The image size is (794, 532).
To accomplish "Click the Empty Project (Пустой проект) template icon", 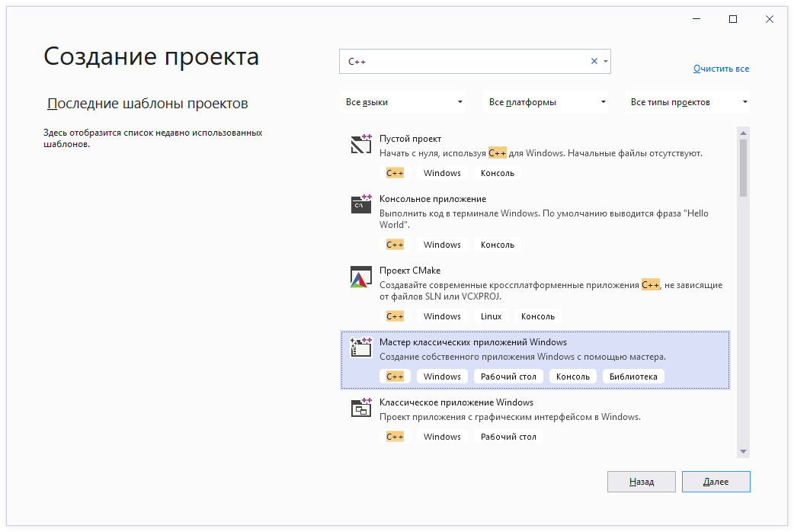I will pos(360,144).
